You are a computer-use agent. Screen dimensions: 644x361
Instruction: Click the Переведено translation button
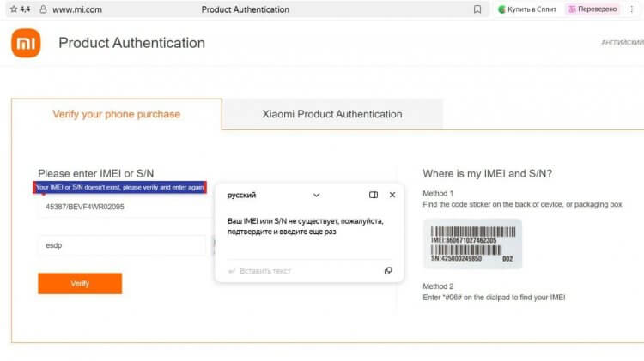(592, 9)
